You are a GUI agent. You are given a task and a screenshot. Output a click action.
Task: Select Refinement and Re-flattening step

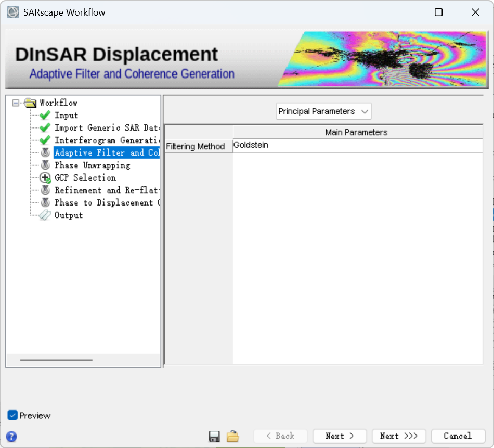point(107,190)
